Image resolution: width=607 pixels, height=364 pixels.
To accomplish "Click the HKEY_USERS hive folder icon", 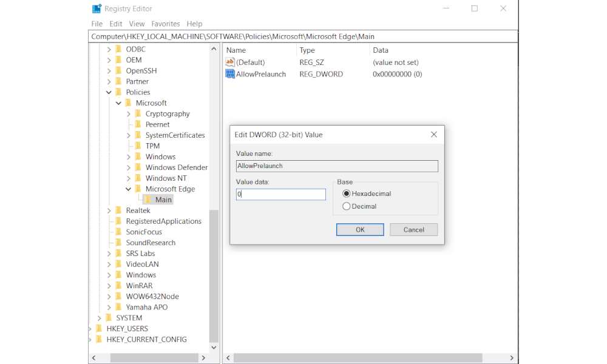I will tap(99, 328).
